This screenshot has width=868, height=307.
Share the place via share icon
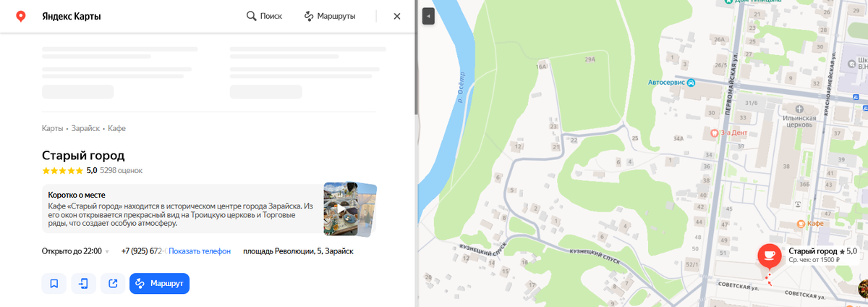click(x=113, y=283)
